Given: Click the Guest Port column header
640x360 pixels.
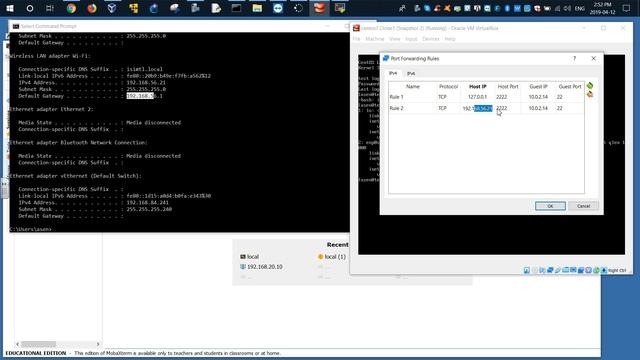Looking at the screenshot, I should (570, 87).
